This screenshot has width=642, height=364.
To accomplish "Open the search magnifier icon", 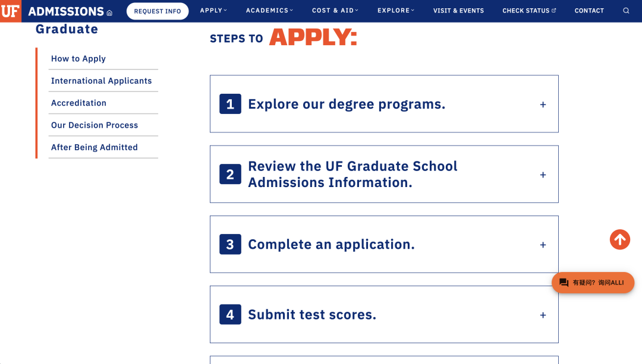I will (626, 11).
